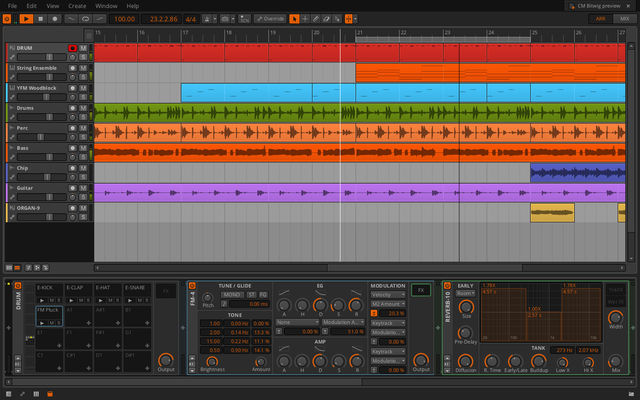Select the Time selection tool
Image resolution: width=640 pixels, height=400 pixels.
click(x=305, y=19)
